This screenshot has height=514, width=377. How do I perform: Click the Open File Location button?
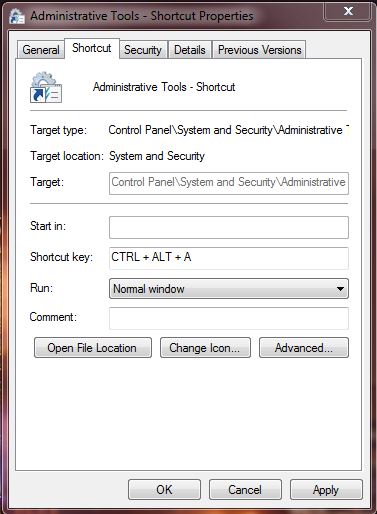point(93,348)
